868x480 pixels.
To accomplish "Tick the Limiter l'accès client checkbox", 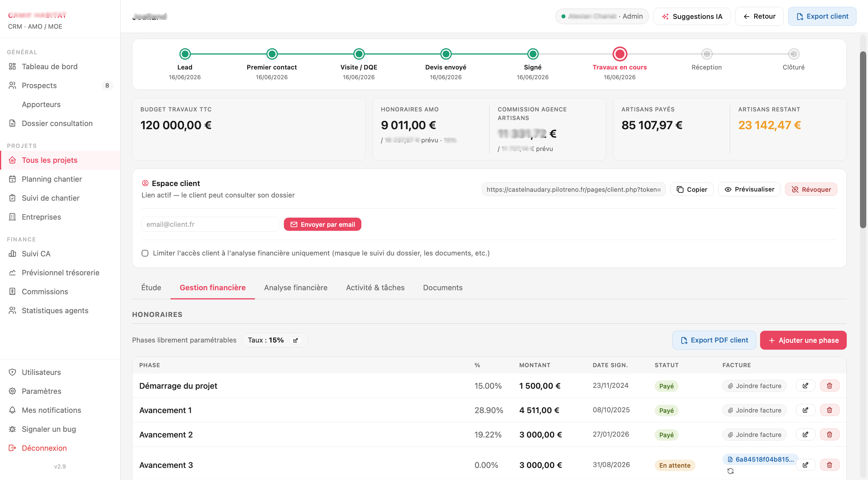I will tap(145, 253).
